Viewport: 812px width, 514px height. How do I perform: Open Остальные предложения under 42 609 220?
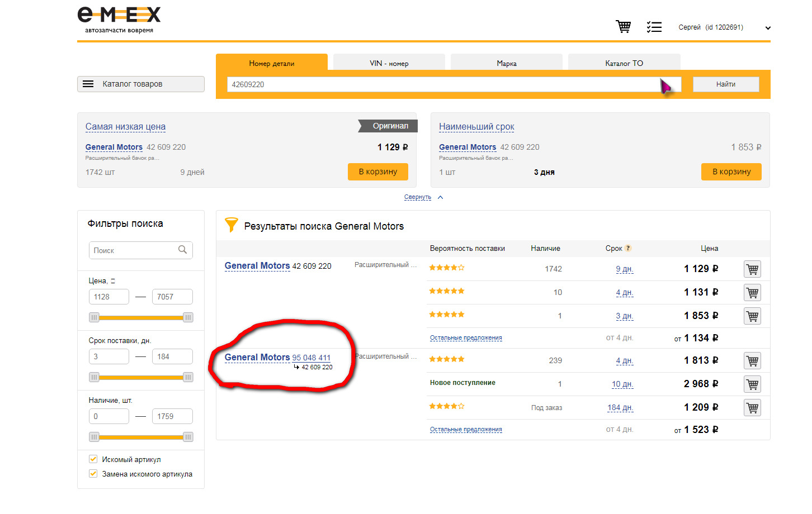point(466,338)
